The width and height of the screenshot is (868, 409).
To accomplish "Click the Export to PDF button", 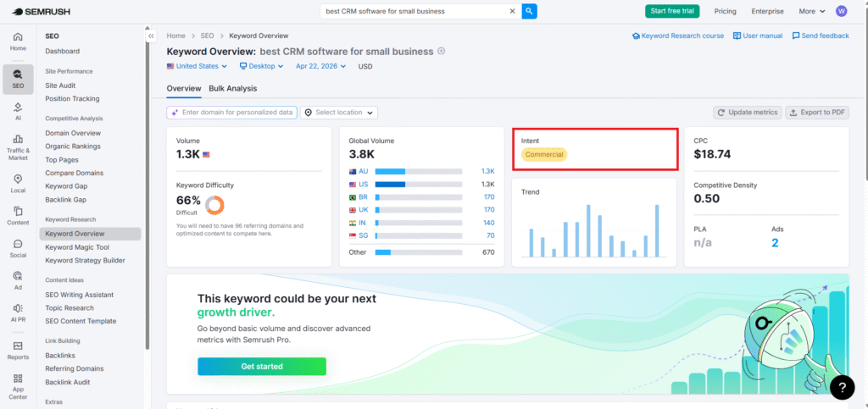I will 816,112.
